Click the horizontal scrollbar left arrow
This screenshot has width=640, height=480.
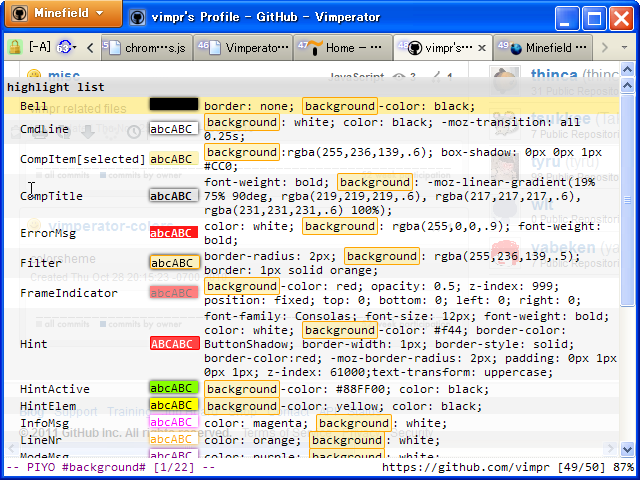[11, 449]
